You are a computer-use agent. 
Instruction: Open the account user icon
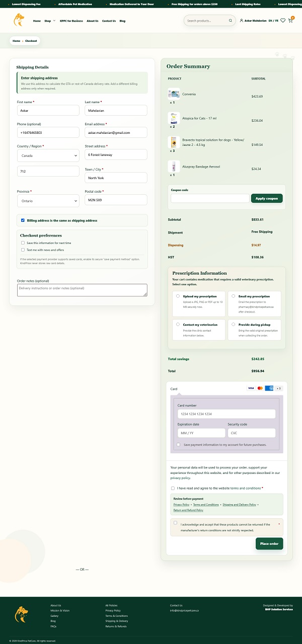242,21
